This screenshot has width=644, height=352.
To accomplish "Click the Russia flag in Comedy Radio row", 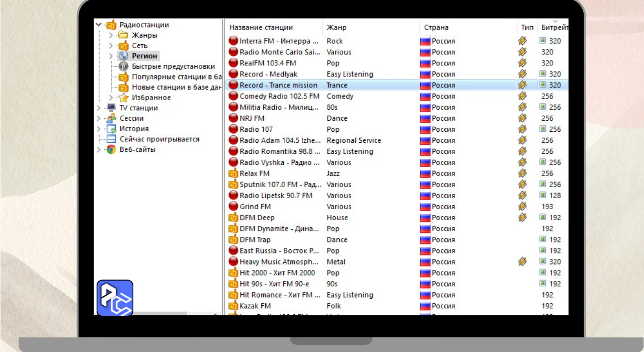I will 426,96.
